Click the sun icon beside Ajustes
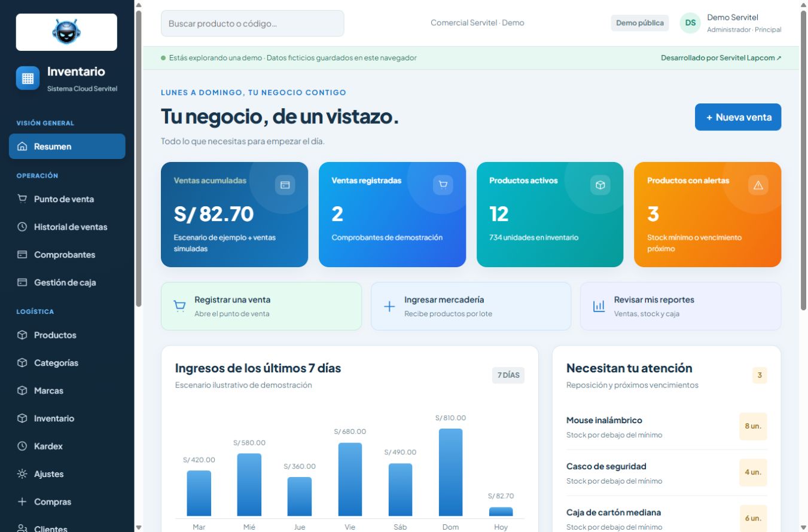 (23, 474)
